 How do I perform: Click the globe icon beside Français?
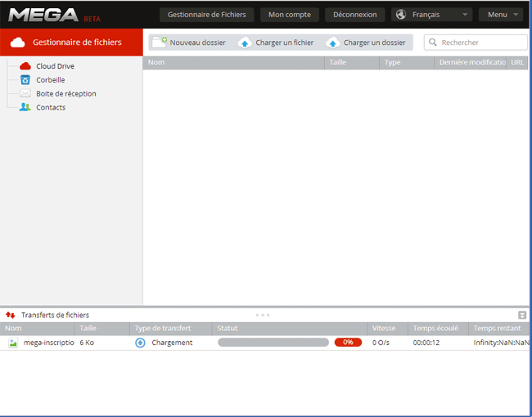pyautogui.click(x=401, y=15)
